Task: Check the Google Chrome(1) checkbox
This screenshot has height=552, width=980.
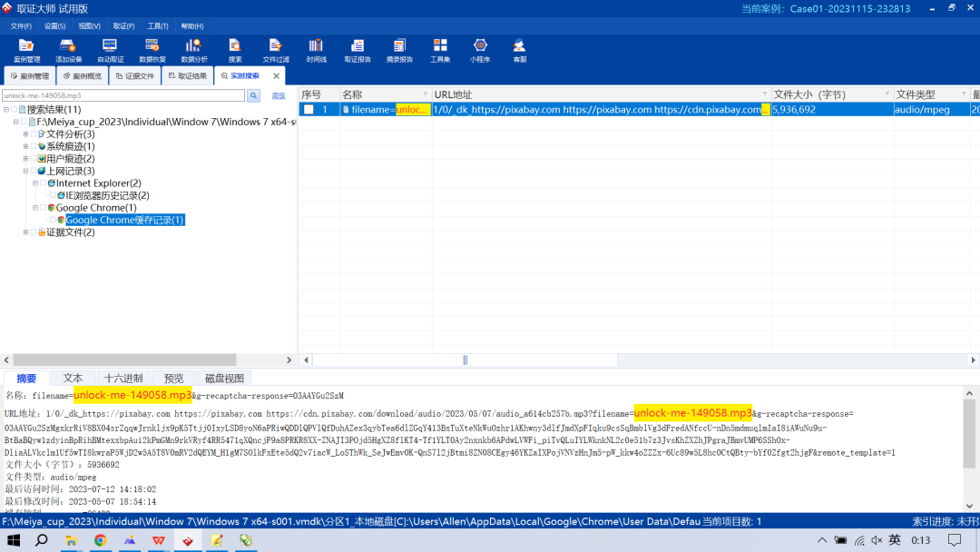Action: pyautogui.click(x=44, y=208)
